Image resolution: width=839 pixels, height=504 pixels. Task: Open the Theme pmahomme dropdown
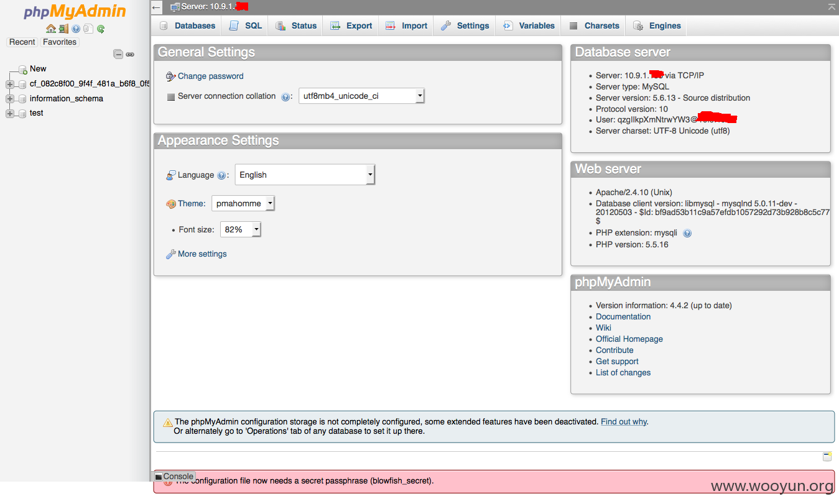tap(243, 203)
